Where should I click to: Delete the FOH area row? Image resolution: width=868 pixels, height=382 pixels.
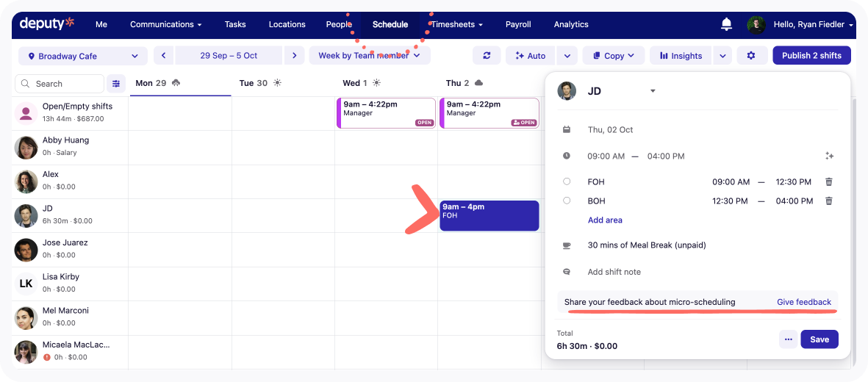click(829, 182)
